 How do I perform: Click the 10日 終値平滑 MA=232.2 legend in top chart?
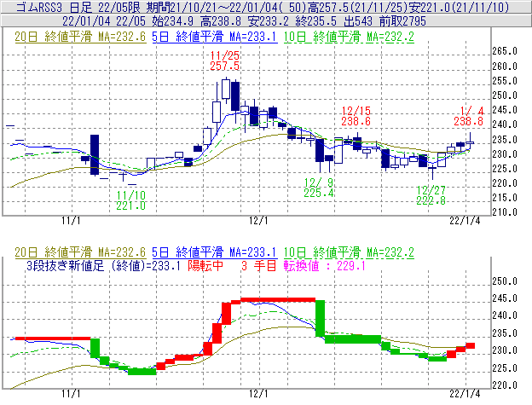pyautogui.click(x=349, y=37)
